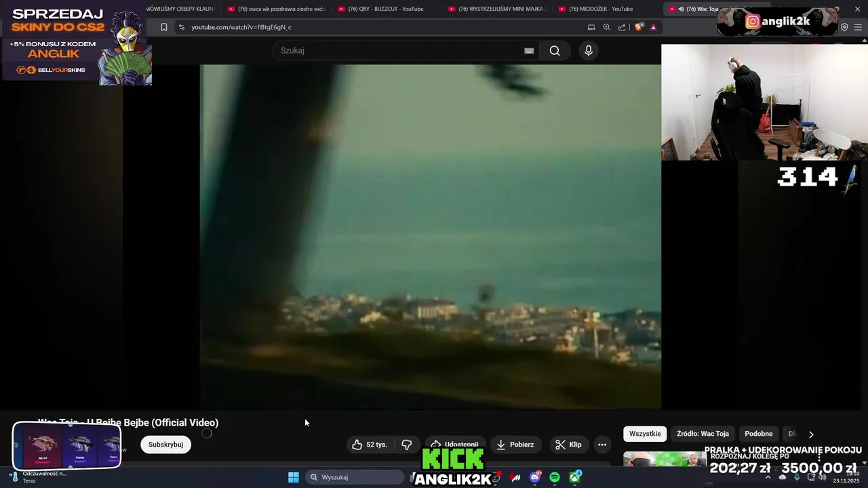Show more chips with right arrow

(x=811, y=434)
